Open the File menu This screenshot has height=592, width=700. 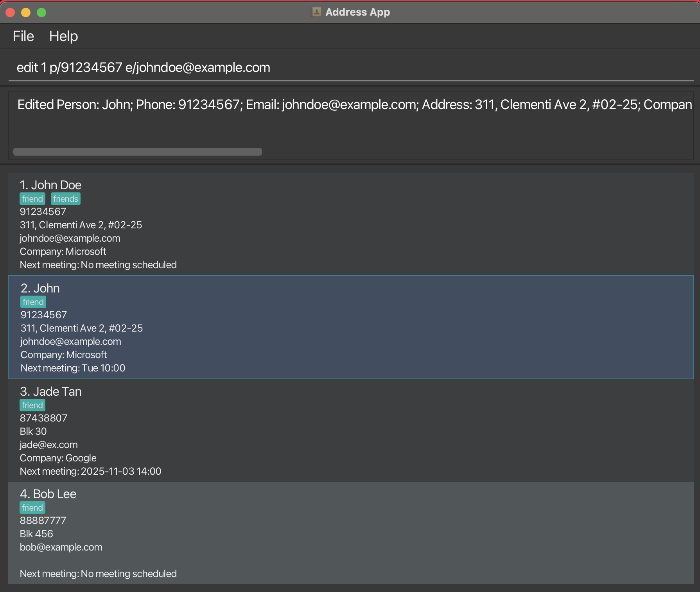[23, 36]
